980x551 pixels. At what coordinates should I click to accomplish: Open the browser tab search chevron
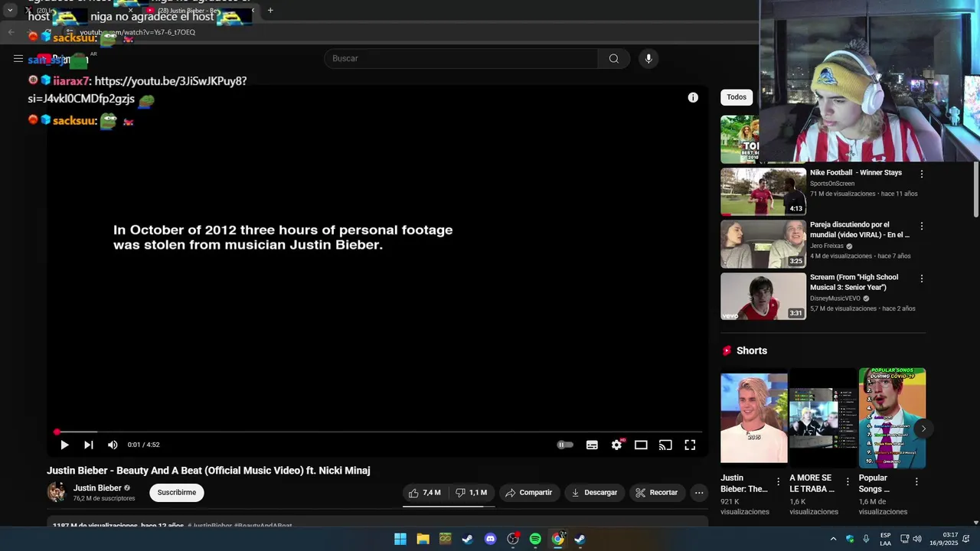point(10,11)
